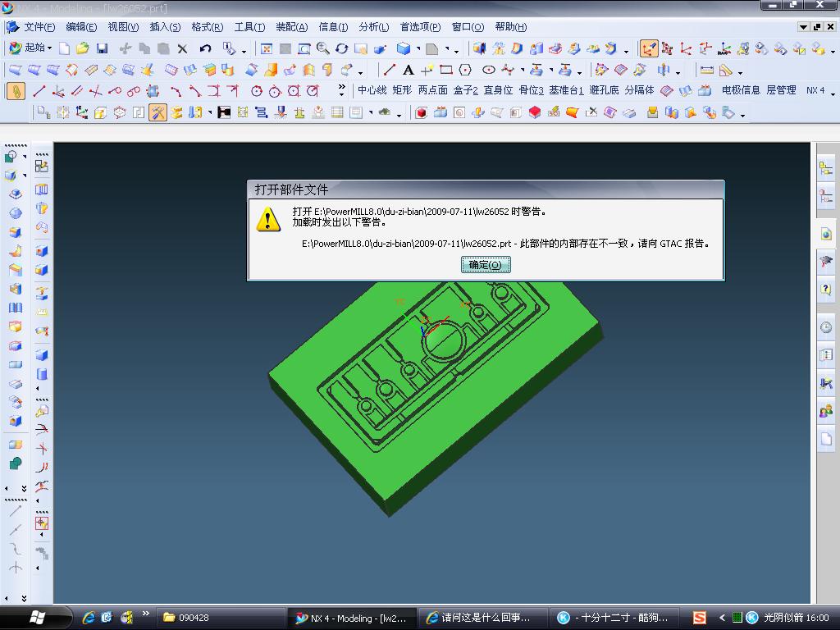This screenshot has width=840, height=630.
Task: Select the Text 'A' tool icon
Action: pyautogui.click(x=409, y=70)
